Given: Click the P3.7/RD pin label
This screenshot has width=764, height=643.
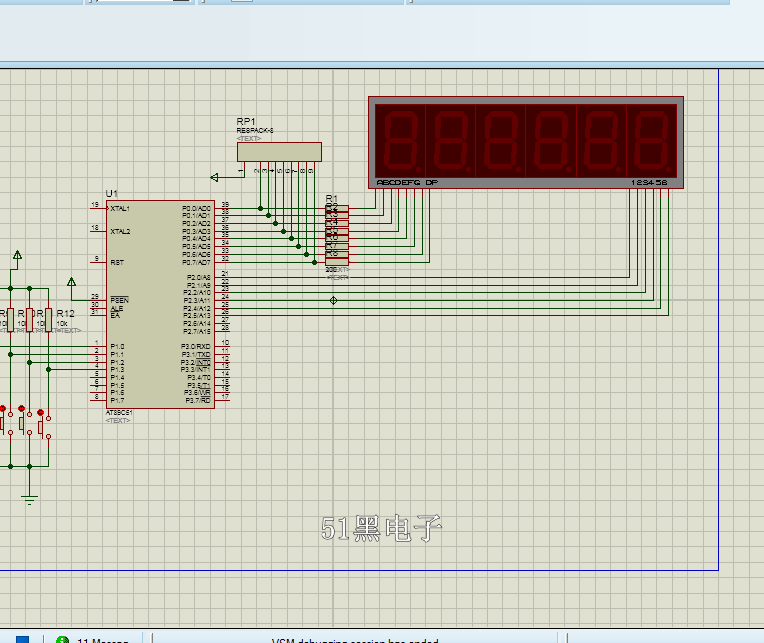Looking at the screenshot, I should click(198, 400).
